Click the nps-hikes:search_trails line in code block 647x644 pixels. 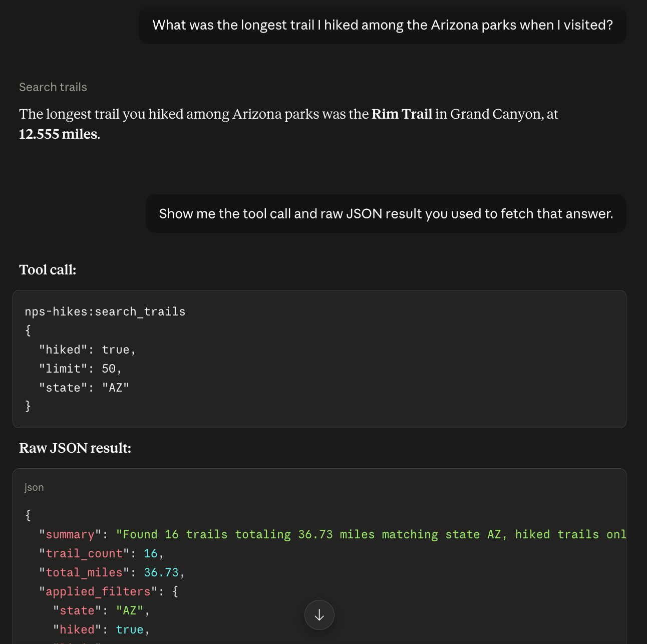[x=105, y=311]
